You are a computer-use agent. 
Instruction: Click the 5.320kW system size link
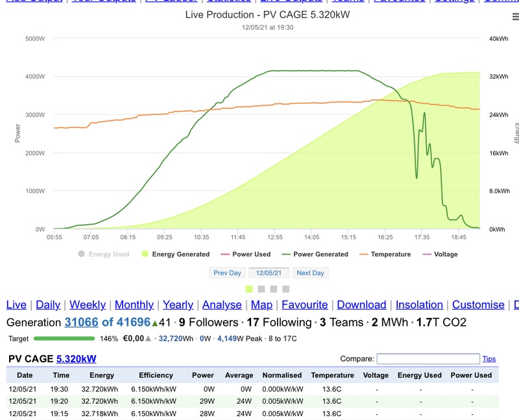coord(76,359)
